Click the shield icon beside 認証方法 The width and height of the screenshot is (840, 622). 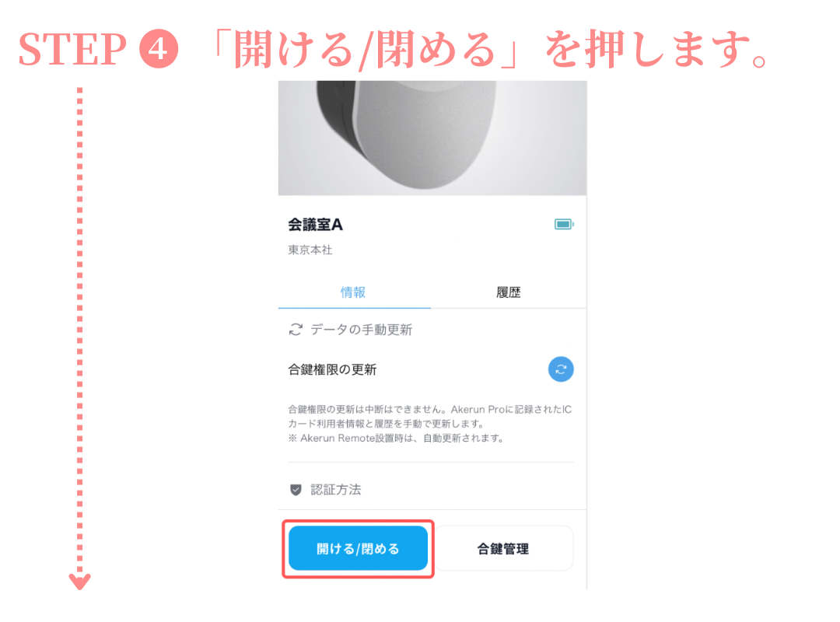[x=296, y=490]
